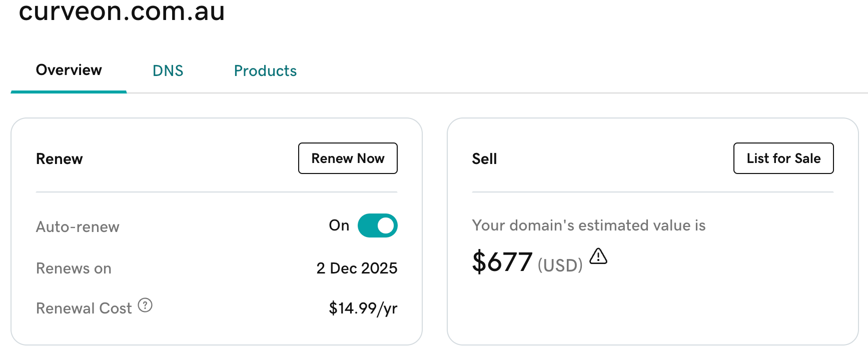868x357 pixels.
Task: Turn off the Auto-renew toggle switch
Action: click(377, 225)
